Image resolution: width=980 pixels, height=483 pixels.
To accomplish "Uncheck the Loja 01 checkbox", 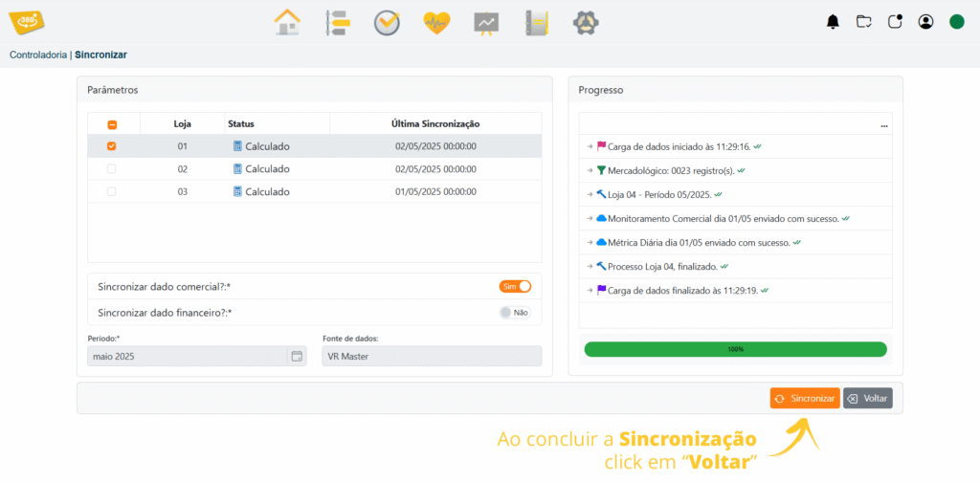I will coord(111,146).
